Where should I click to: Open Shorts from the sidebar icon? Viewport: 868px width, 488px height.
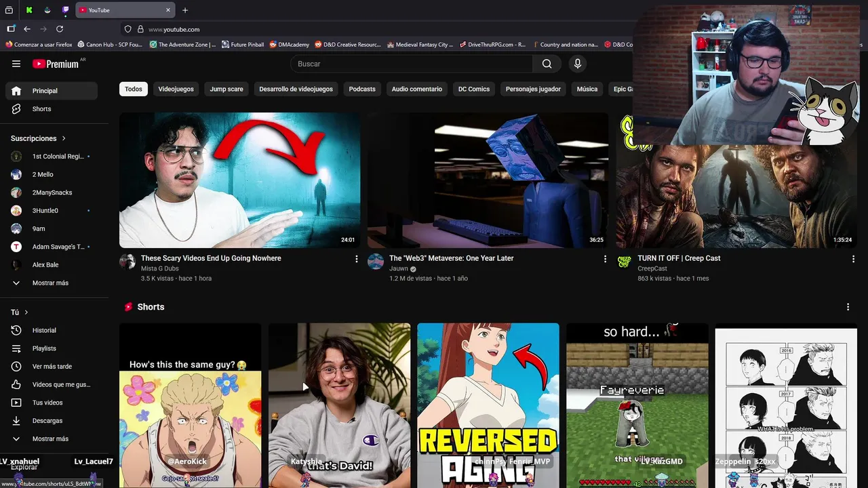(16, 108)
